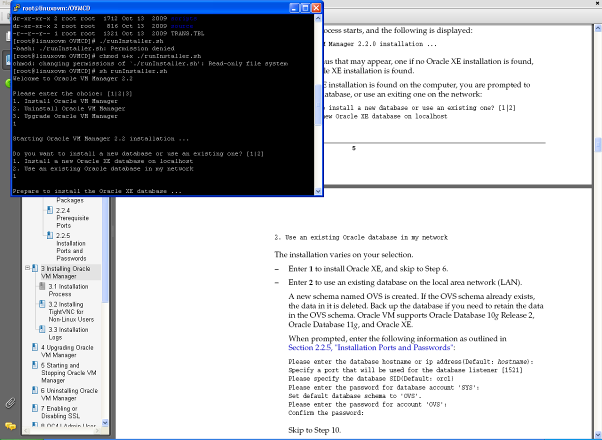Open bookmark Starting and Stopping Oracle VM Manager
The height and width of the screenshot is (440, 602).
coord(69,373)
